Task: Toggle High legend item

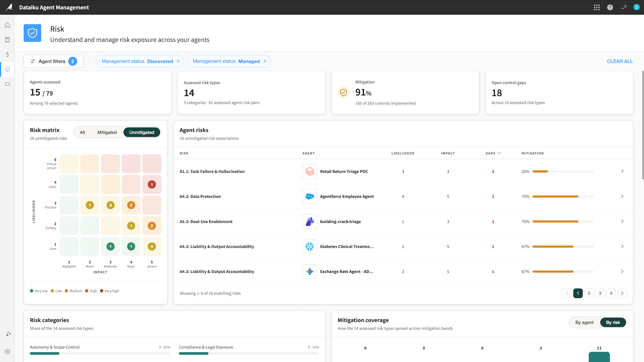Action: (x=91, y=291)
